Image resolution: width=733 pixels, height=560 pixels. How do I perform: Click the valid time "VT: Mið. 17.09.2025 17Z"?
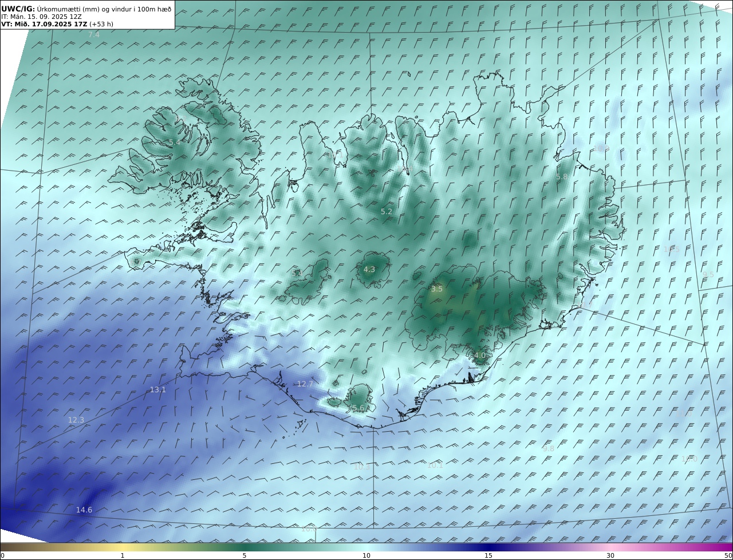(44, 25)
